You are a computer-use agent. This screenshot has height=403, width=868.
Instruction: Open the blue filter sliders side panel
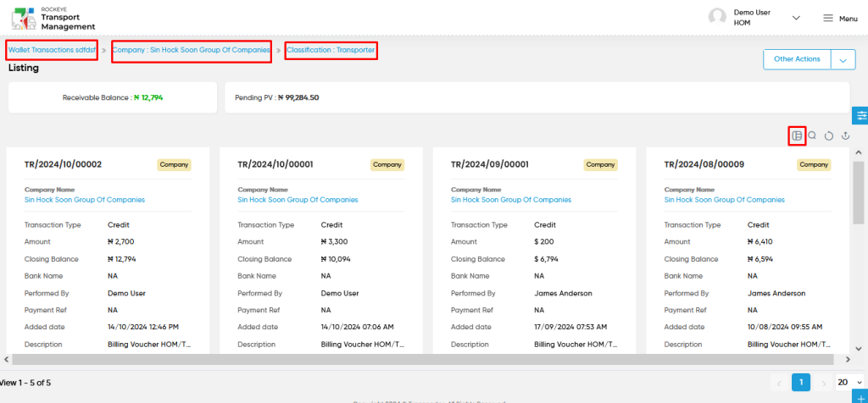click(x=861, y=115)
